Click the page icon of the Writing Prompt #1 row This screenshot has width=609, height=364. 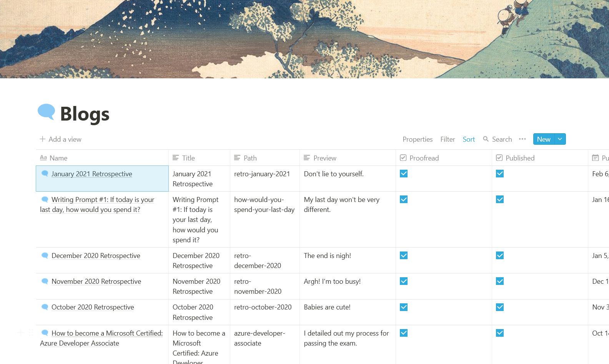point(45,199)
